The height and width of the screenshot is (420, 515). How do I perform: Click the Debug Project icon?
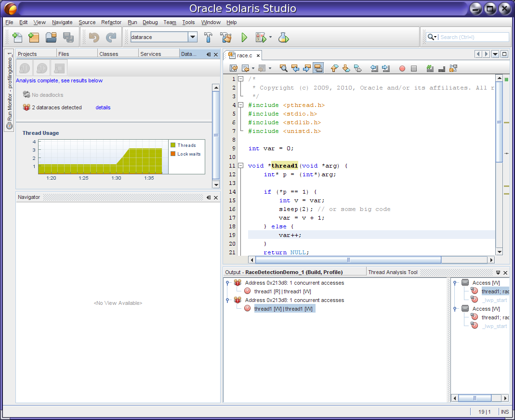[261, 38]
